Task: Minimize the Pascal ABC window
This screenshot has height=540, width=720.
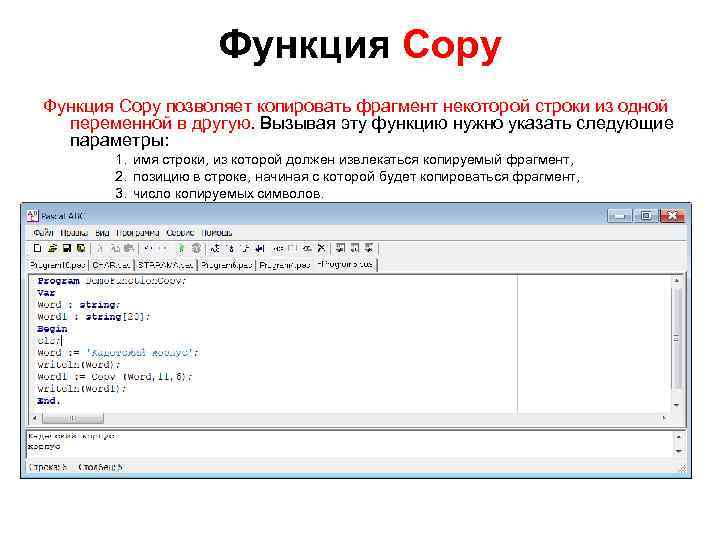Action: point(620,215)
